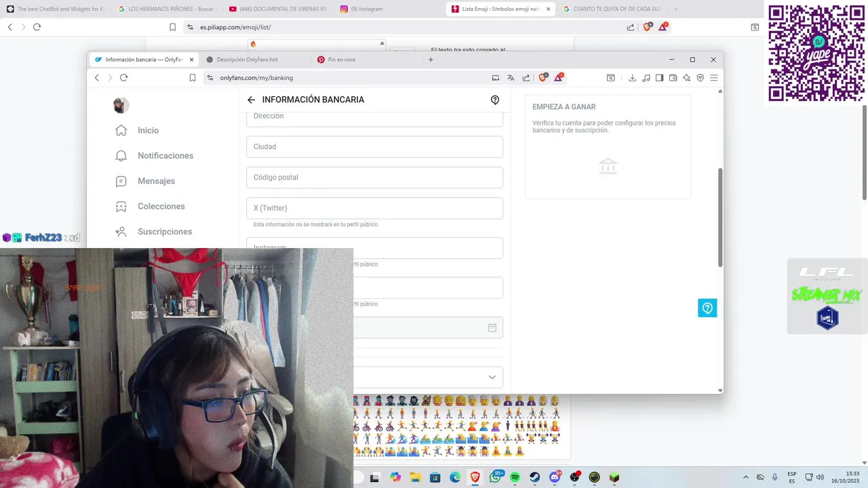Open Notificaciones link in sidebar
The height and width of the screenshot is (488, 868).
[x=165, y=156]
